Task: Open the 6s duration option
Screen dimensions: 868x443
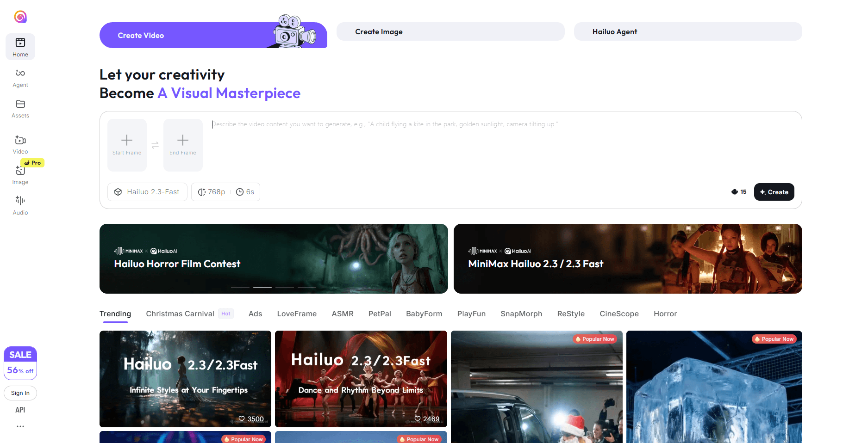Action: (x=245, y=192)
